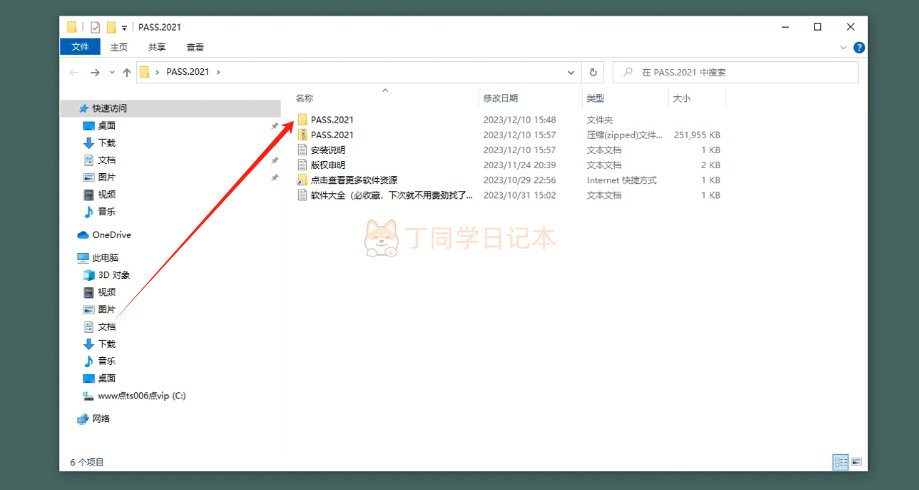
Task: Switch to details view in status bar
Action: pos(840,462)
